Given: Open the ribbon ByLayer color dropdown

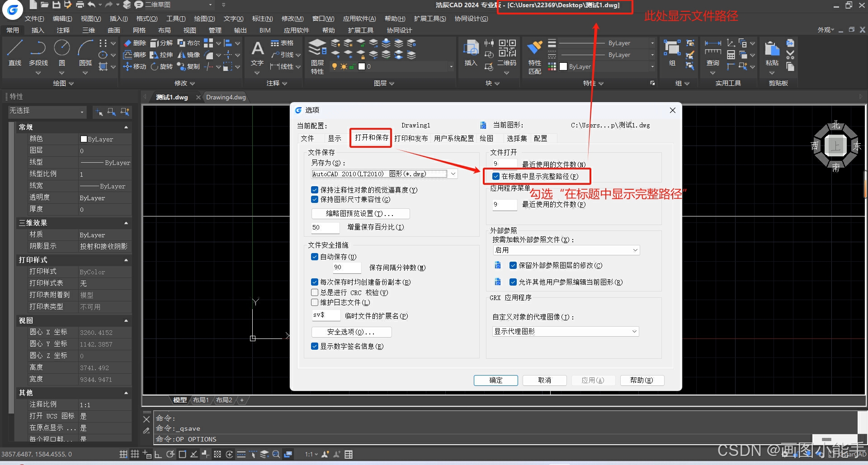Looking at the screenshot, I should tap(652, 66).
